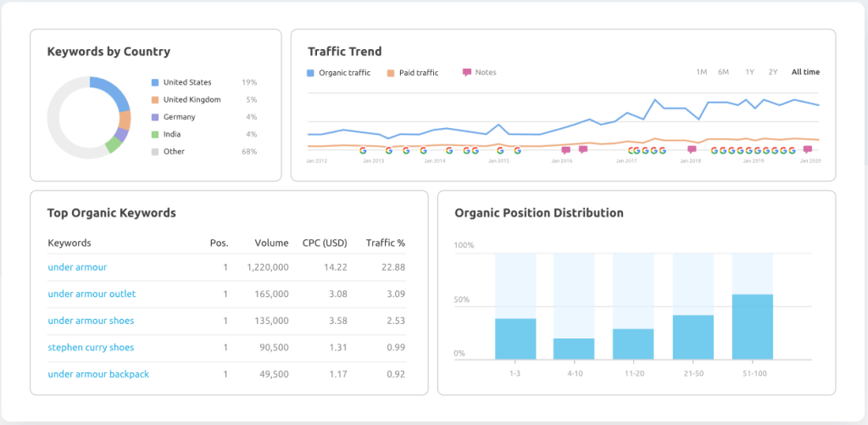
Task: Toggle Notes visibility in chart legend
Action: point(480,73)
